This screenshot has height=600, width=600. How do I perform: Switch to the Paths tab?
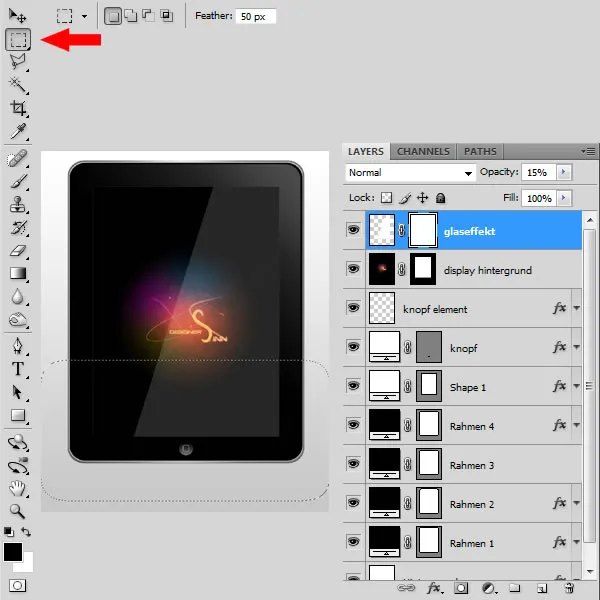click(x=480, y=152)
